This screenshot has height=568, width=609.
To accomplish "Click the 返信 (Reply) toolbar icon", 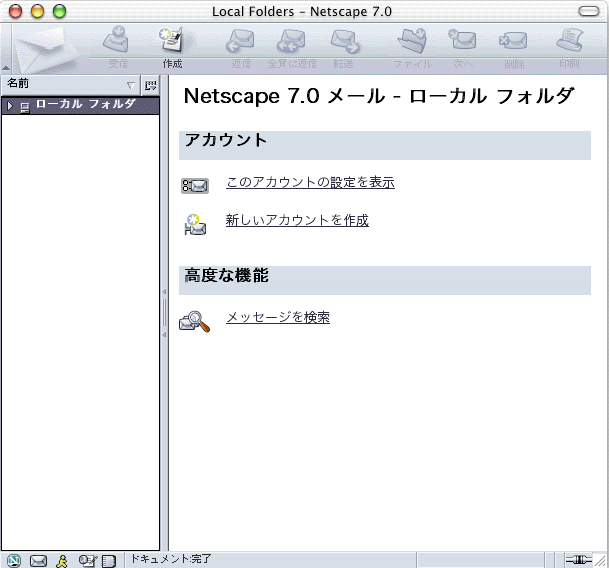I will coord(240,41).
